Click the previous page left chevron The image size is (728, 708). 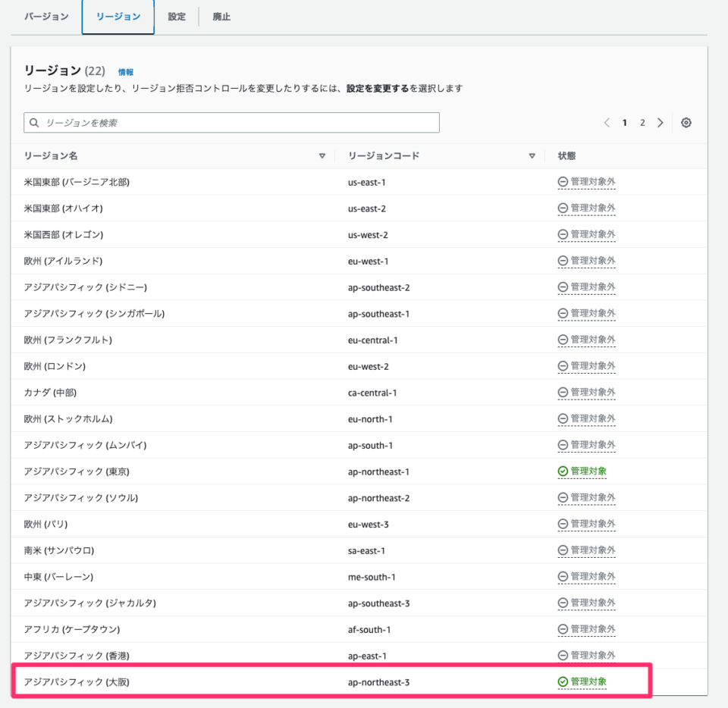(607, 123)
